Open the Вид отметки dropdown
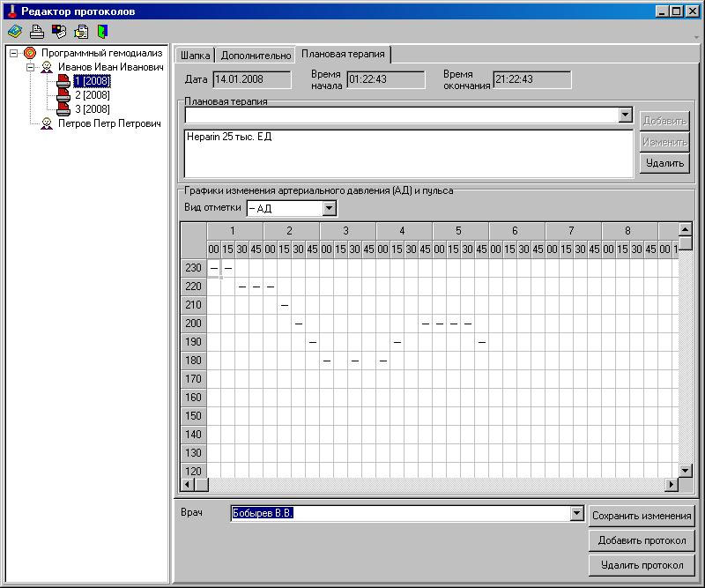 [x=330, y=209]
